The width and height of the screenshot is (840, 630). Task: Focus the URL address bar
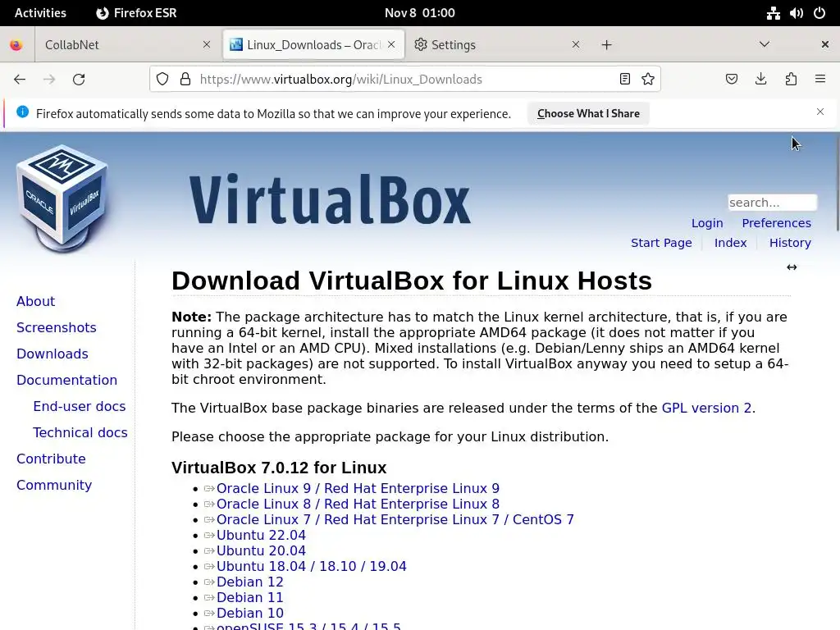click(407, 80)
